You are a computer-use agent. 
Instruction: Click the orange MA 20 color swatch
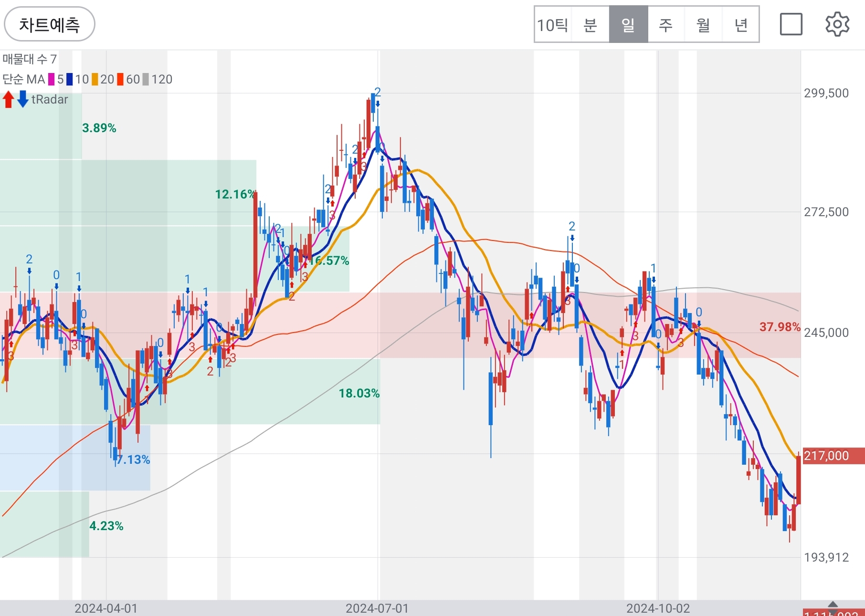click(95, 79)
